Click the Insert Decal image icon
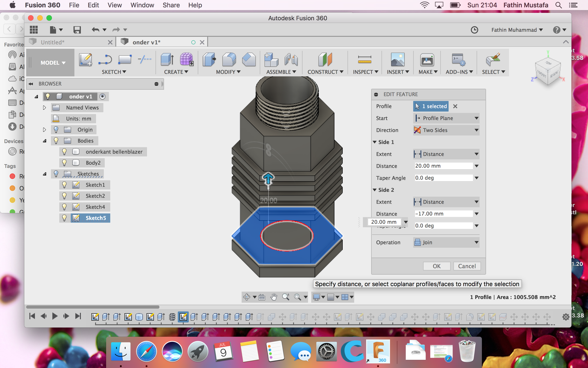 (x=398, y=60)
